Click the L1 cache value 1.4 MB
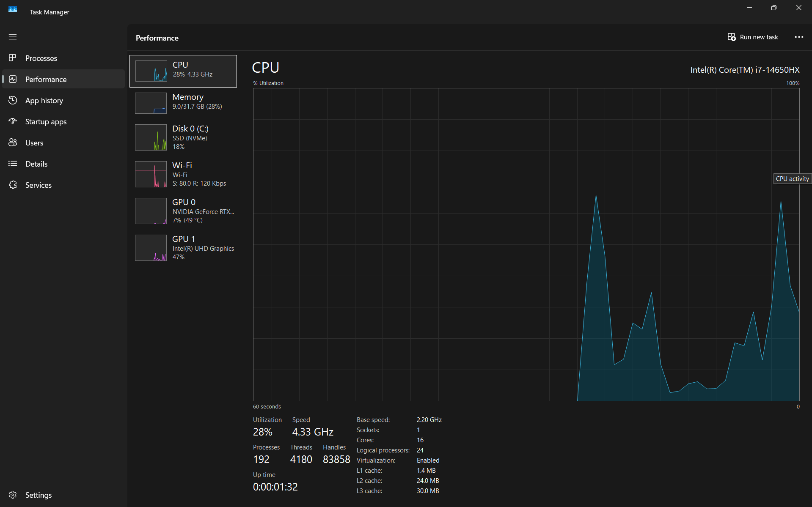Viewport: 812px width, 507px height. click(426, 471)
